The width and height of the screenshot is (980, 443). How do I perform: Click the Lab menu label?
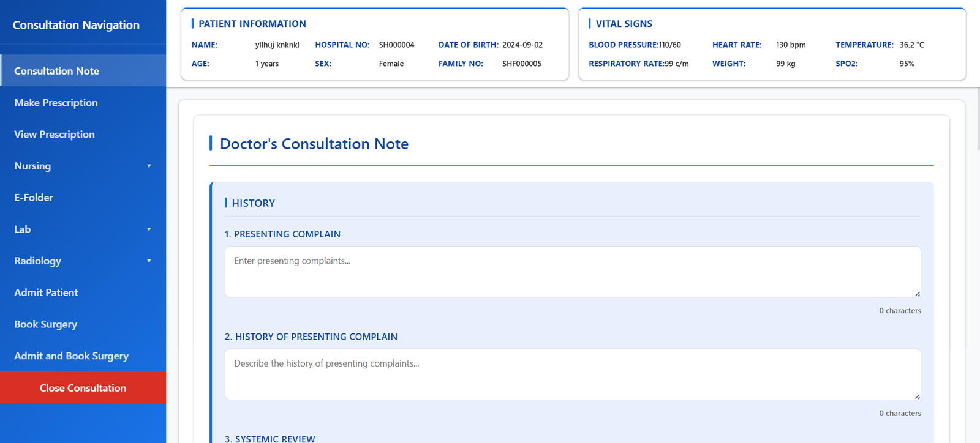tap(23, 229)
